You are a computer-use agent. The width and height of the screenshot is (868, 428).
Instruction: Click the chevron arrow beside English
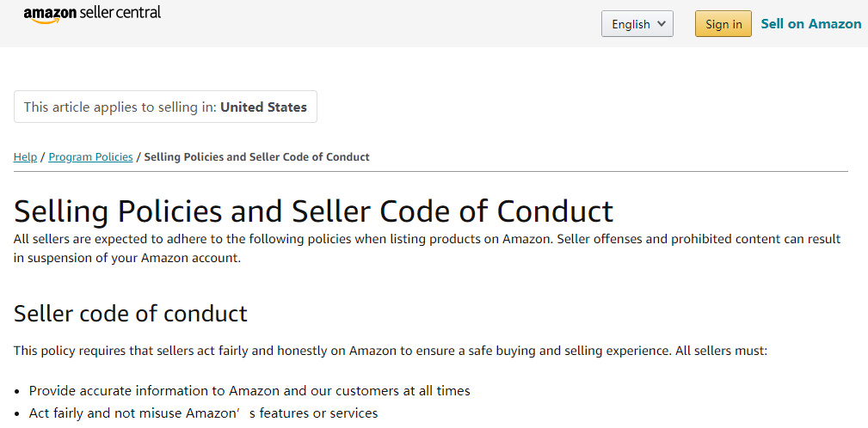pos(661,24)
